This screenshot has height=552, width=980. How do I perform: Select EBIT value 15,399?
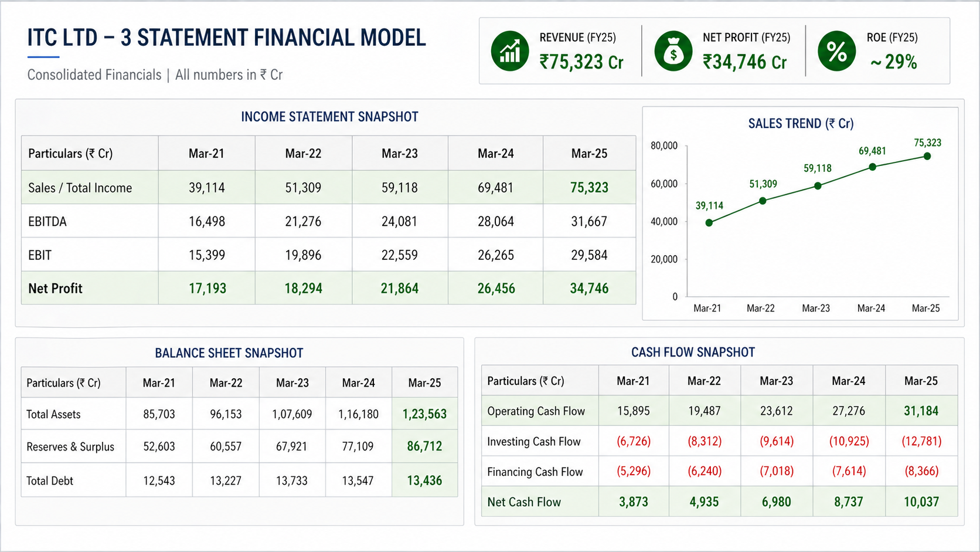(207, 255)
